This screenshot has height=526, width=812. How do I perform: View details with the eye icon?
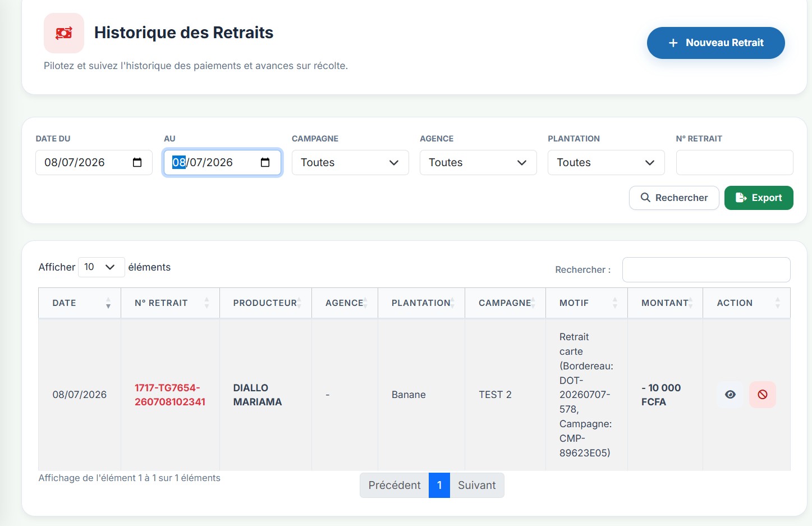(x=730, y=395)
